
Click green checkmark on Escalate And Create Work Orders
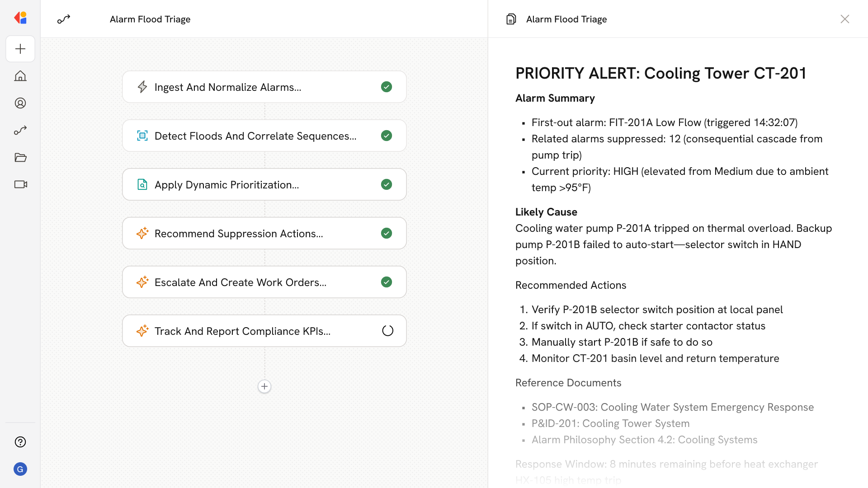click(x=386, y=282)
